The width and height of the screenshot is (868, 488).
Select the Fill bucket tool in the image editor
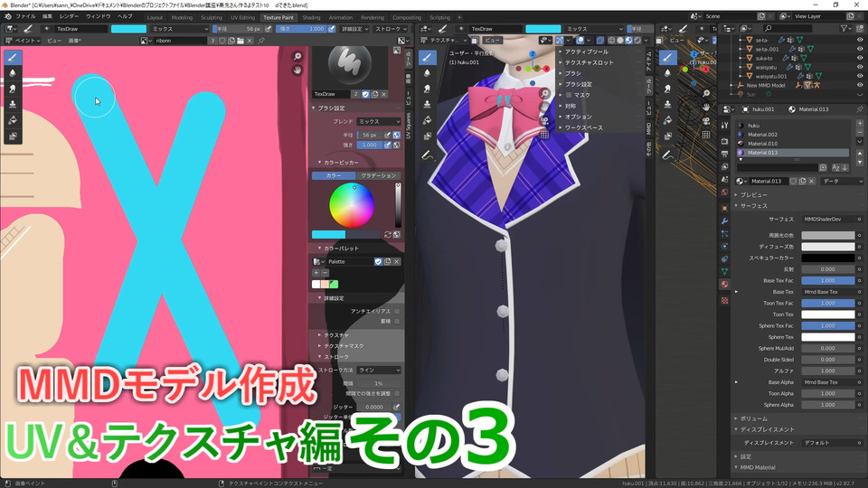point(12,120)
